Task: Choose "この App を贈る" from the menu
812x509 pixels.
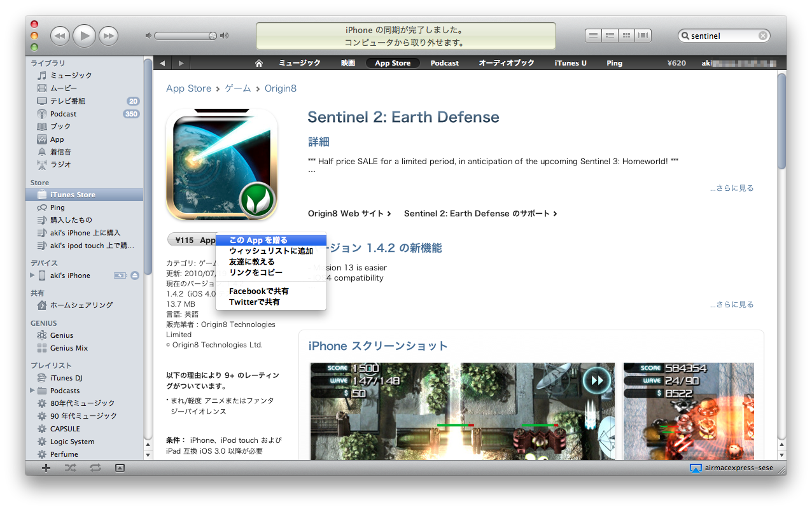Action: (x=271, y=240)
